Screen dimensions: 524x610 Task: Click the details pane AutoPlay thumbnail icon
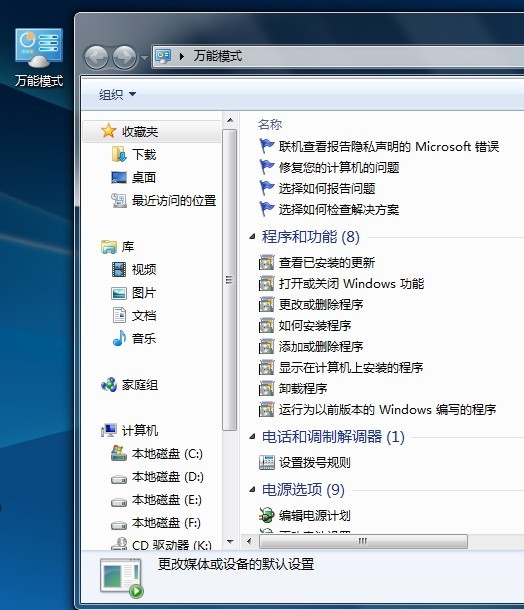coord(122,577)
